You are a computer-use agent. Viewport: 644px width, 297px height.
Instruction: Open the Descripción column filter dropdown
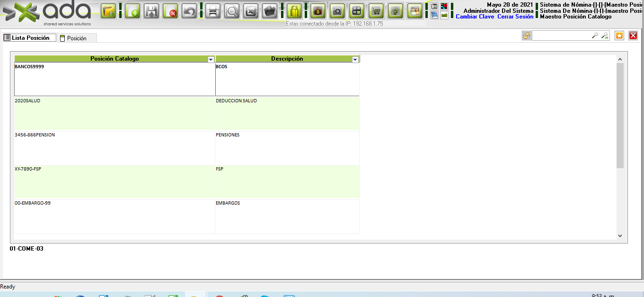pos(355,59)
